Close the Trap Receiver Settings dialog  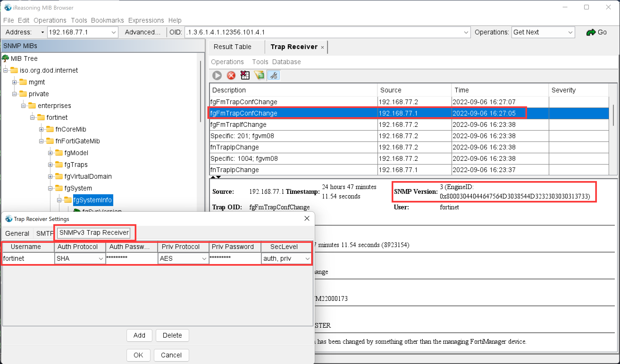pyautogui.click(x=306, y=219)
